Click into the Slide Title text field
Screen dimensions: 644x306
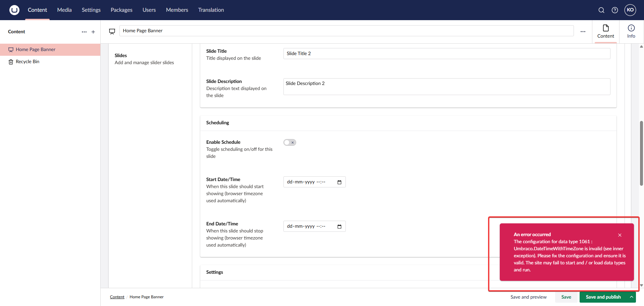[x=446, y=54]
